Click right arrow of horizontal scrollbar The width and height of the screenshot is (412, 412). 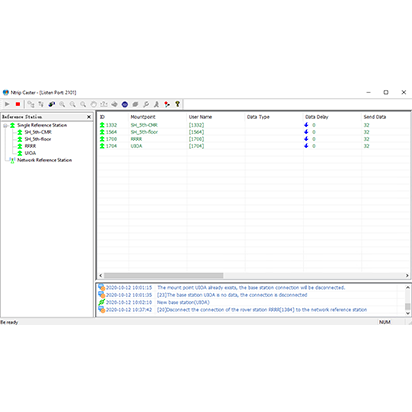coord(407,276)
